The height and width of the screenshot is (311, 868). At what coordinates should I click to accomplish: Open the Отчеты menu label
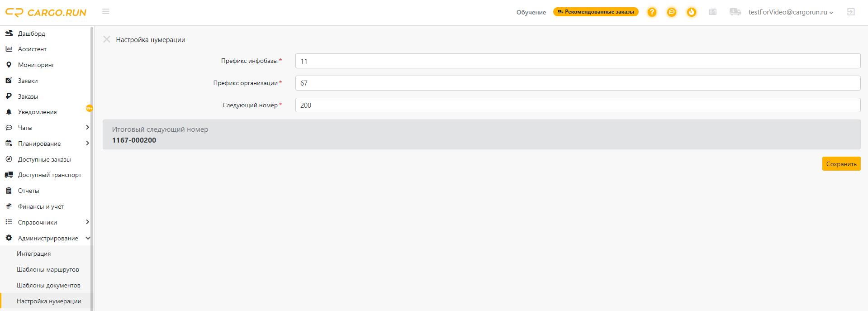point(28,191)
